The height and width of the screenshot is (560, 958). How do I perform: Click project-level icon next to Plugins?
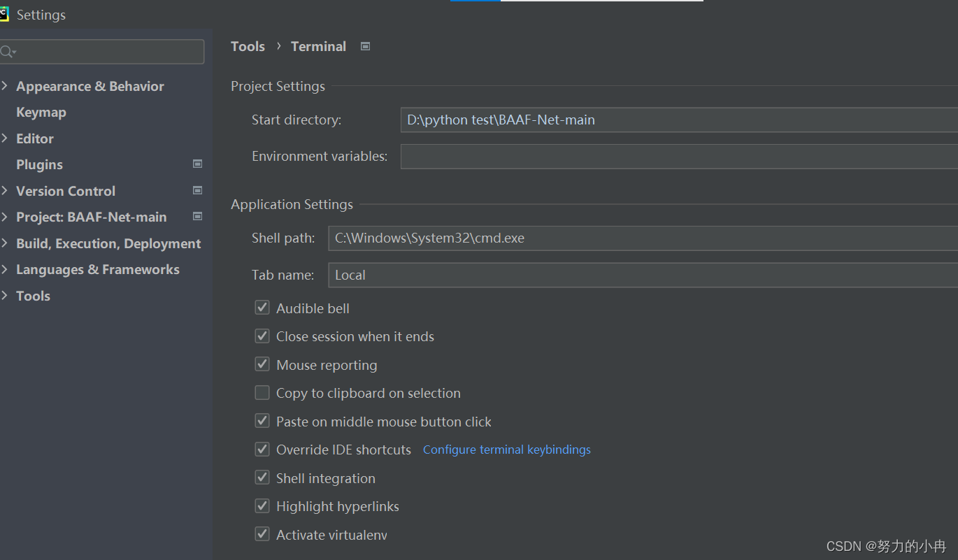tap(197, 164)
